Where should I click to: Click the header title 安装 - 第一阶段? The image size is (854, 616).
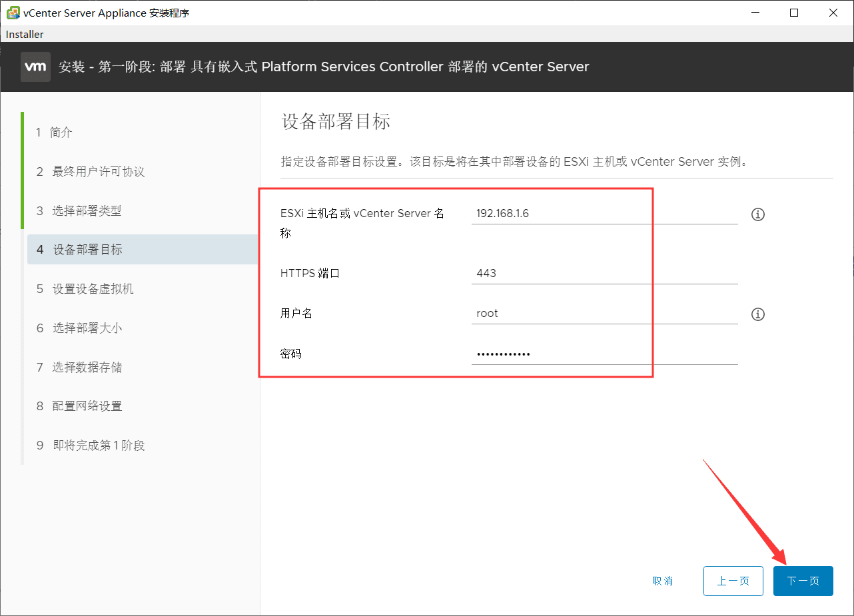(x=324, y=67)
